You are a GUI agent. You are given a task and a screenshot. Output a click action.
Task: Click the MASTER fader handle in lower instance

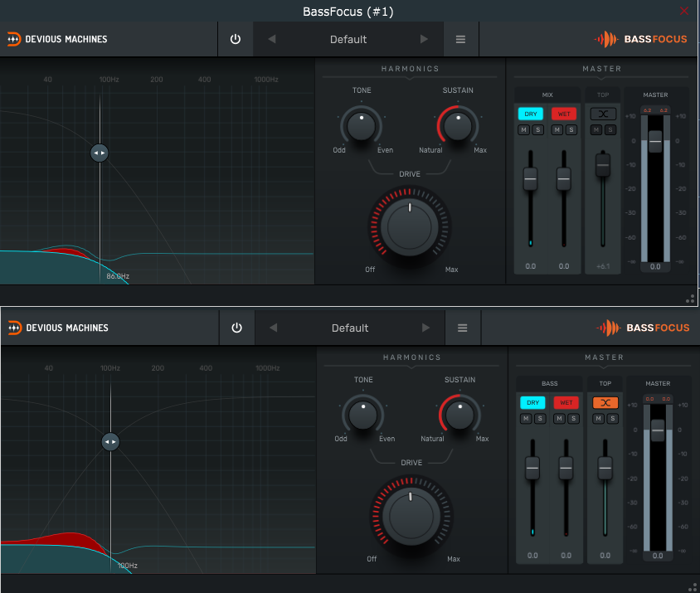(x=658, y=430)
